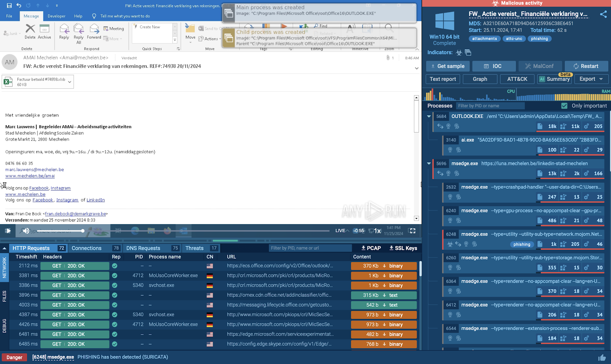Click the biohazard icon next to Indicators
The width and height of the screenshot is (611, 364).
click(459, 53)
